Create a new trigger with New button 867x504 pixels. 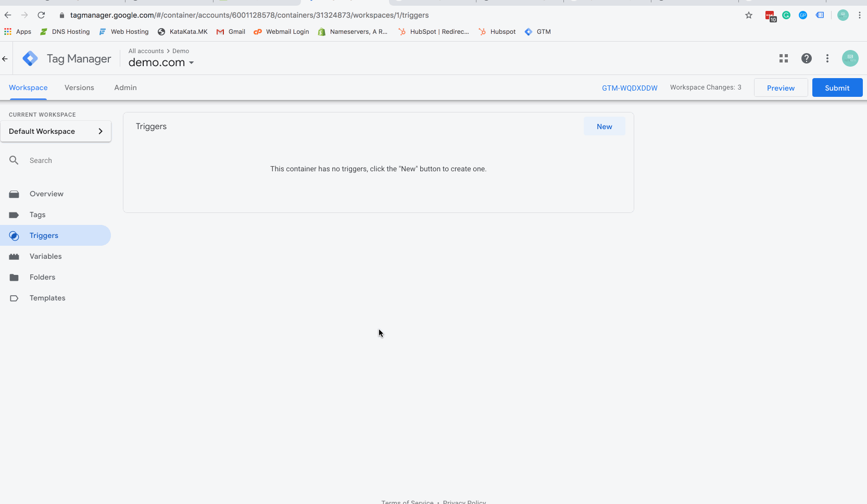click(x=604, y=127)
